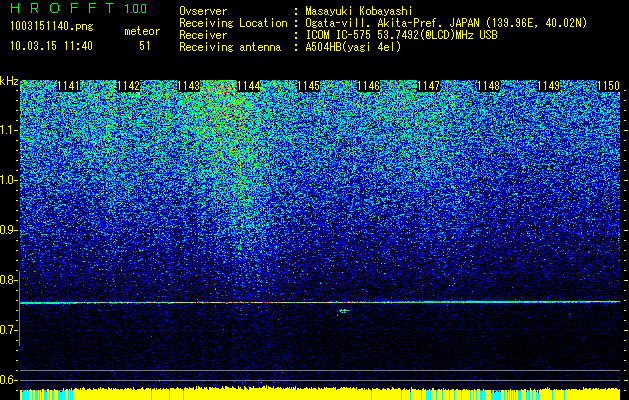Select the 0.9 frequency axis label
629x400 pixels.
8,230
